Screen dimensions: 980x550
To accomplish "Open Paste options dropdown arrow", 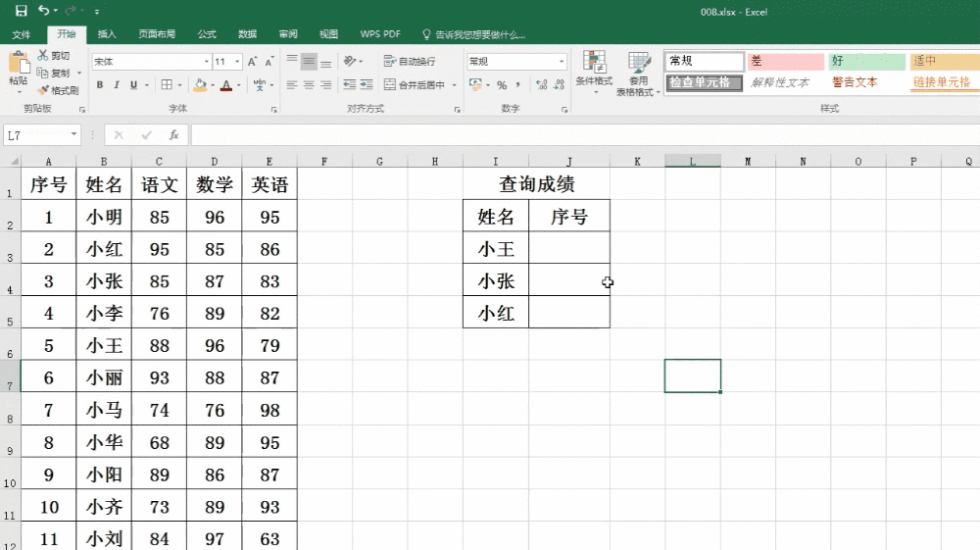I will pos(19,92).
